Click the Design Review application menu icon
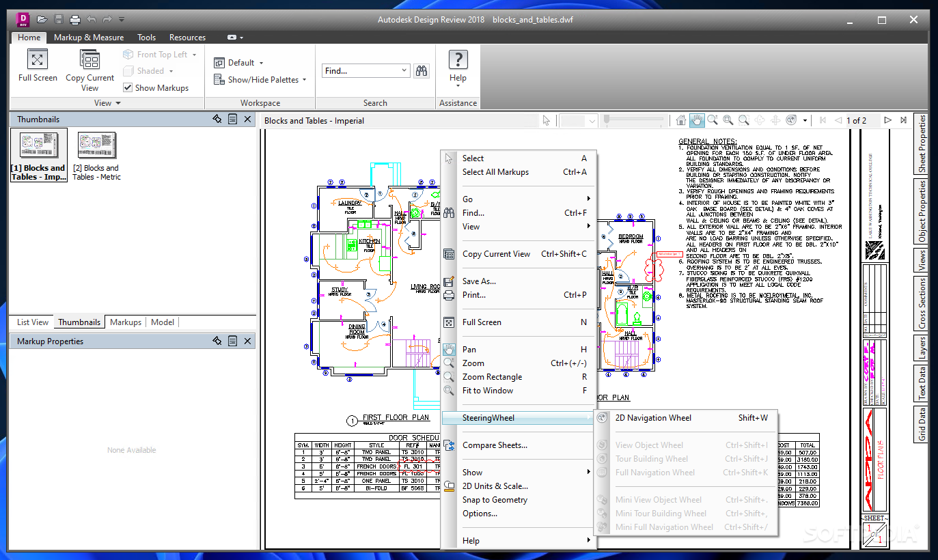Viewport: 938px width, 560px height. point(23,19)
